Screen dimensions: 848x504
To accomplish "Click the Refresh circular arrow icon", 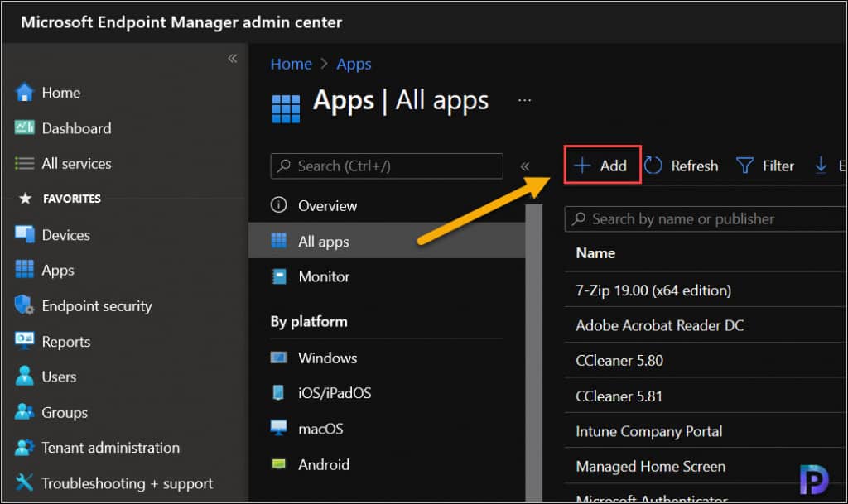I will click(653, 166).
